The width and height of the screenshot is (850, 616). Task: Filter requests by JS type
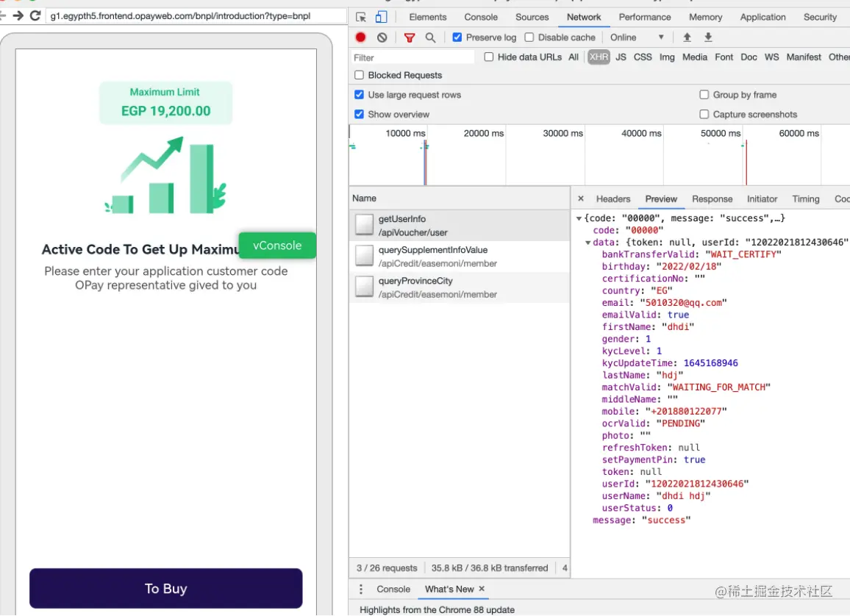point(621,57)
